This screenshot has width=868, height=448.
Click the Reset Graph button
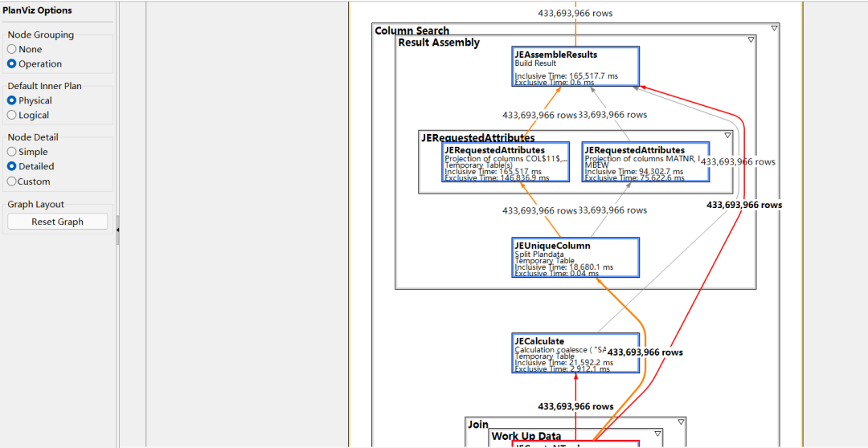(58, 222)
